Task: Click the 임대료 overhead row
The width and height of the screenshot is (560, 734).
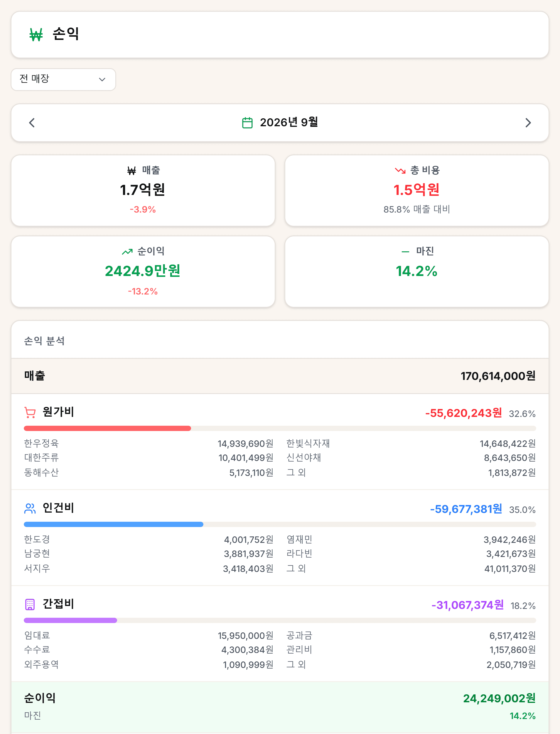Action: [149, 636]
